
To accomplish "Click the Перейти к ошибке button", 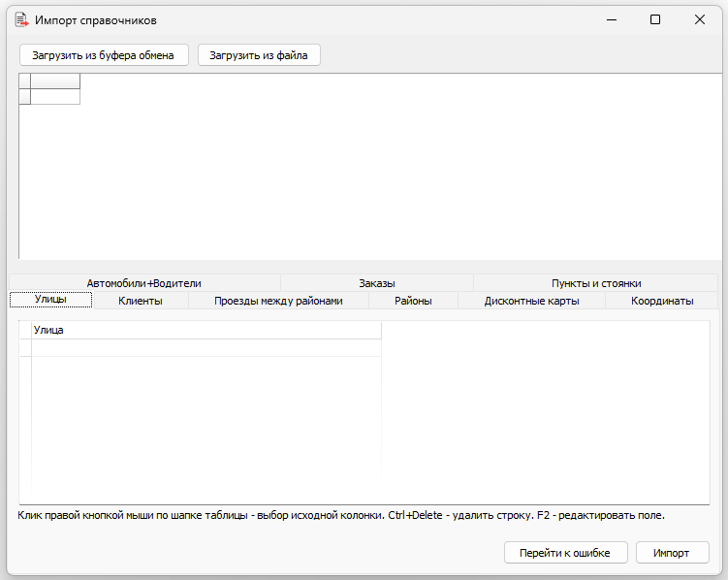I will point(565,553).
